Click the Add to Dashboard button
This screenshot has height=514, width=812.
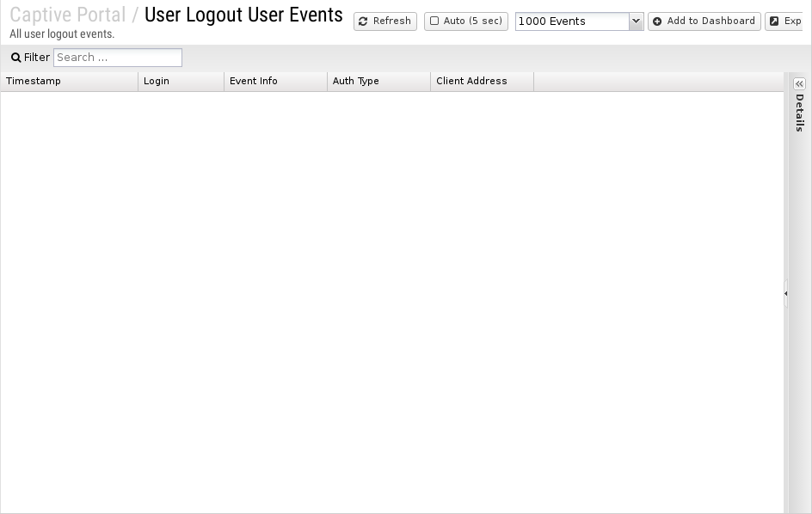(704, 21)
